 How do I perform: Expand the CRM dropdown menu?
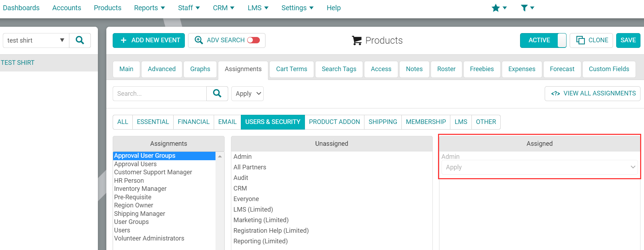pyautogui.click(x=224, y=8)
